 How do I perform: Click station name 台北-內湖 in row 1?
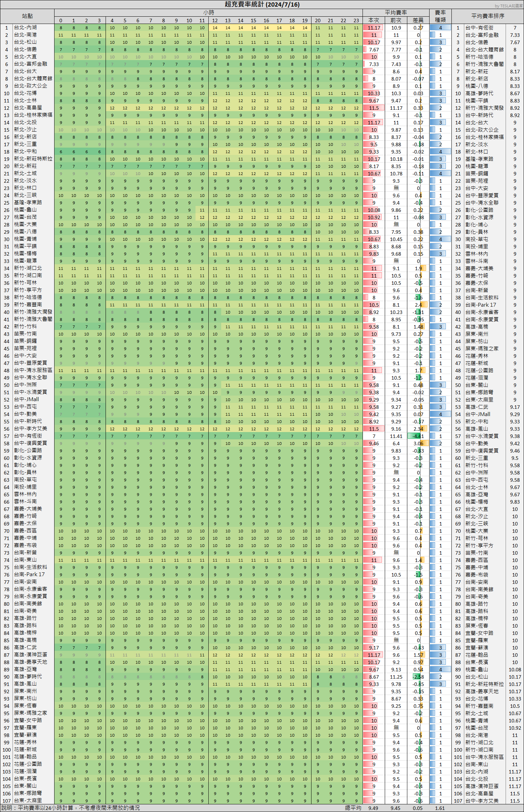(25, 27)
